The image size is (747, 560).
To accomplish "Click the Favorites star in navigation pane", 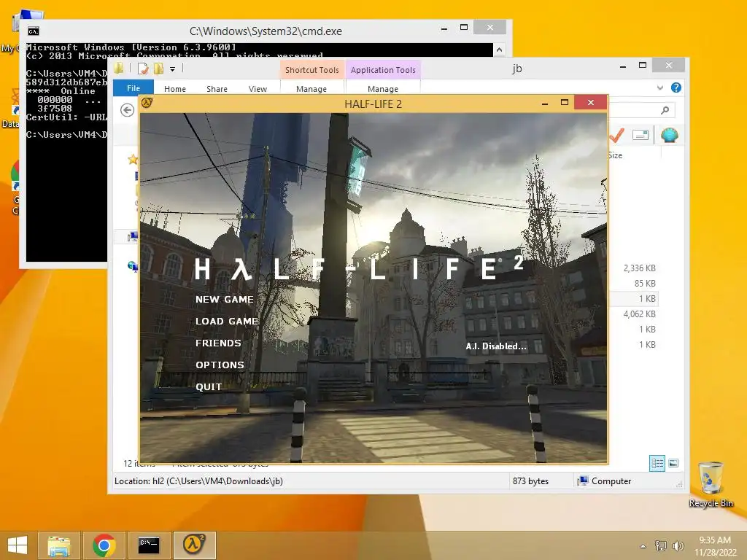I will [133, 160].
